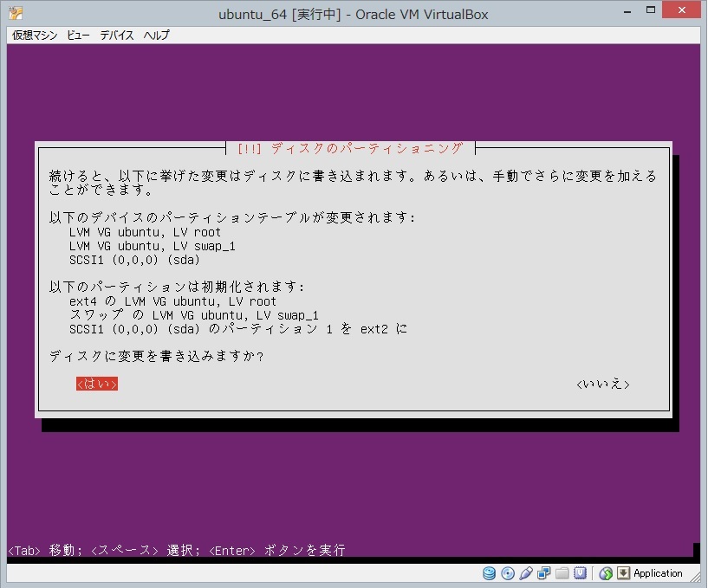Click the heading 以下のパーティションは初期化されます:
The width and height of the screenshot is (708, 588).
coord(177,287)
